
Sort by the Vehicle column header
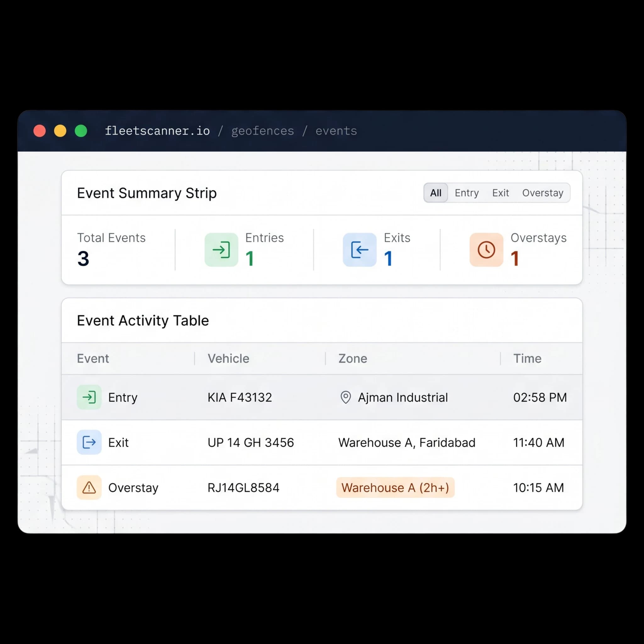tap(228, 358)
